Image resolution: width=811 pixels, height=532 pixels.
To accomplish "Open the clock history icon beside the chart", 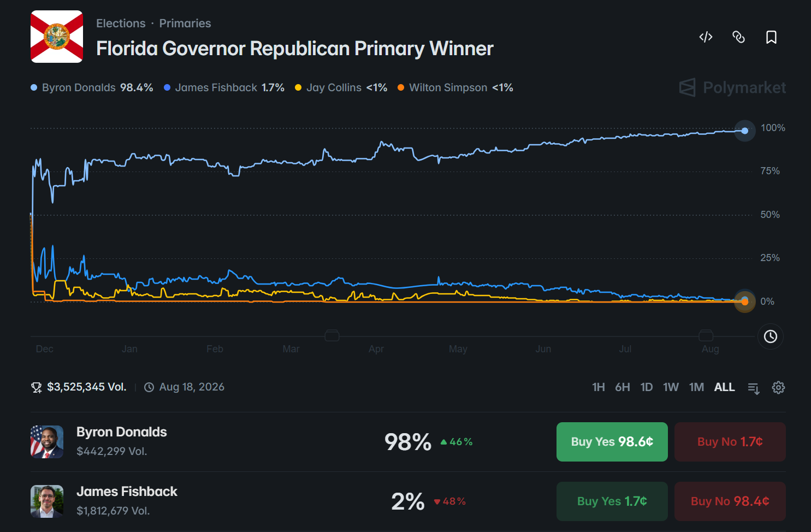I will click(770, 336).
